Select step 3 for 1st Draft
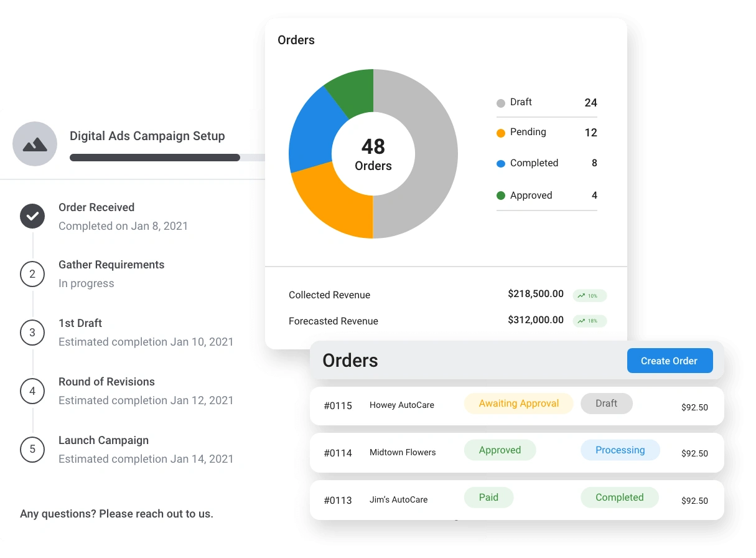The height and width of the screenshot is (558, 756). (x=32, y=333)
